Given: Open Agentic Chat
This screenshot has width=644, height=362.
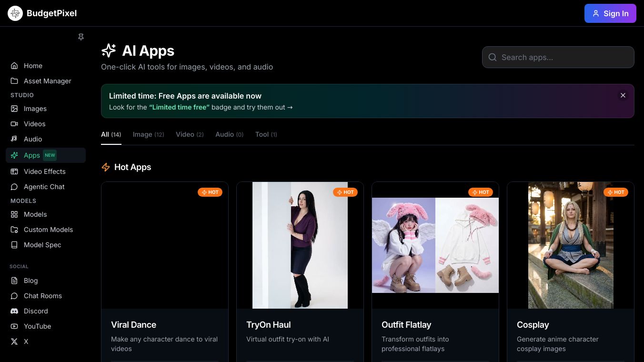Looking at the screenshot, I should point(44,187).
